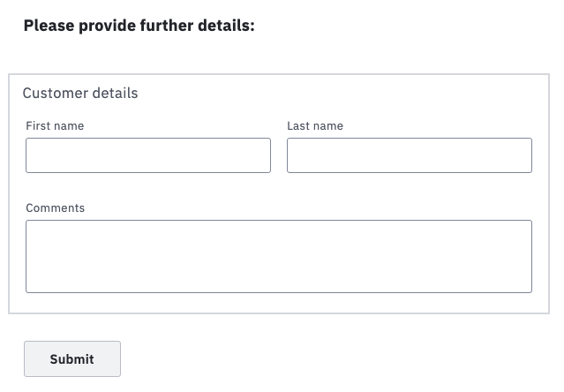Click the label above the comments textarea

tap(56, 207)
